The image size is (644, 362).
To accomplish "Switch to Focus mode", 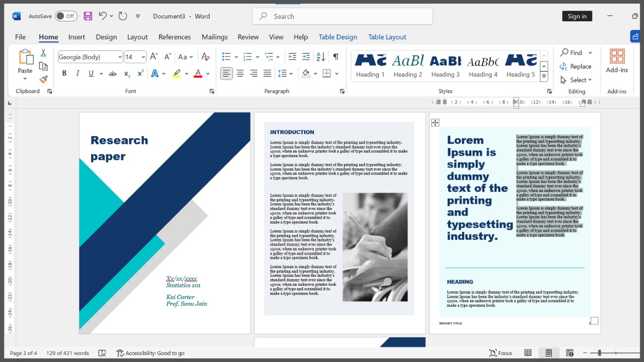I will coord(501,353).
